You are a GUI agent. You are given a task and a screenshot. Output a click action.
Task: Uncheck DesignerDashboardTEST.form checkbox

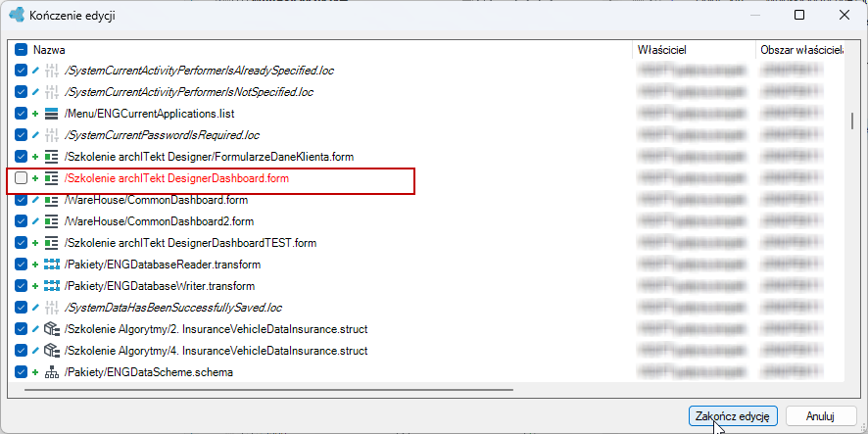21,243
